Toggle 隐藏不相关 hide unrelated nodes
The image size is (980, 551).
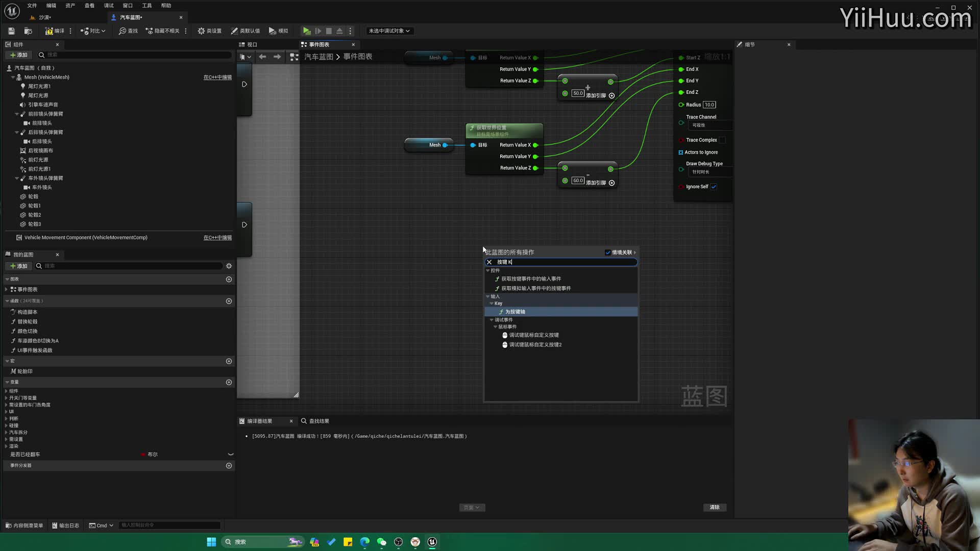(x=163, y=31)
